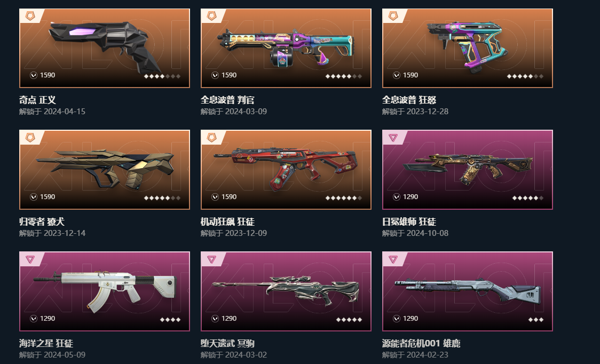The width and height of the screenshot is (600, 364).
Task: Click the three level diamonds on 源能者危机001 雄鹿
Action: (x=536, y=320)
